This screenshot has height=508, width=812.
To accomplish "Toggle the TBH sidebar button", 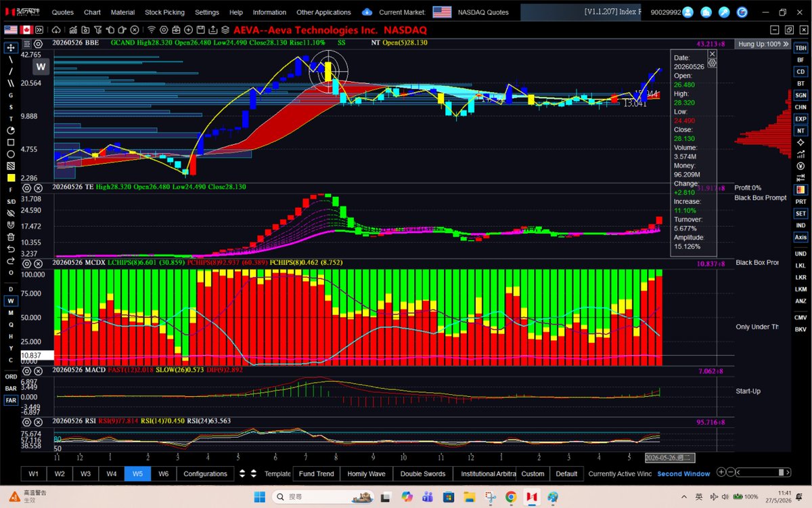I will 800,48.
